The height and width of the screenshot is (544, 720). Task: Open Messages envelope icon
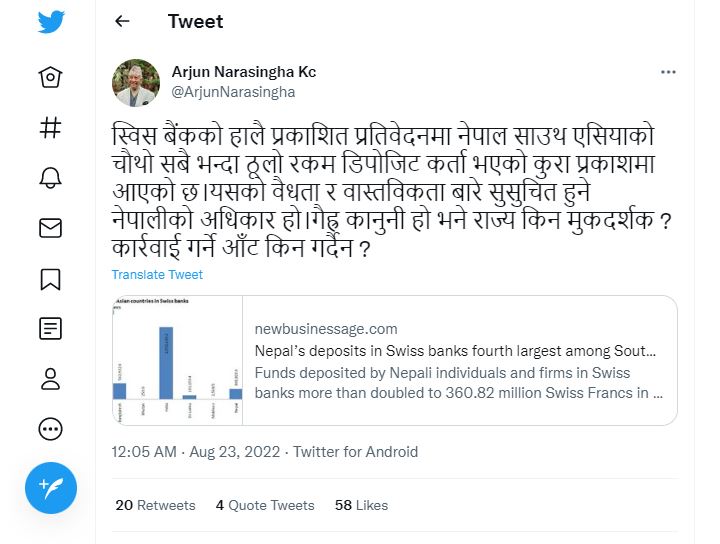click(x=50, y=229)
